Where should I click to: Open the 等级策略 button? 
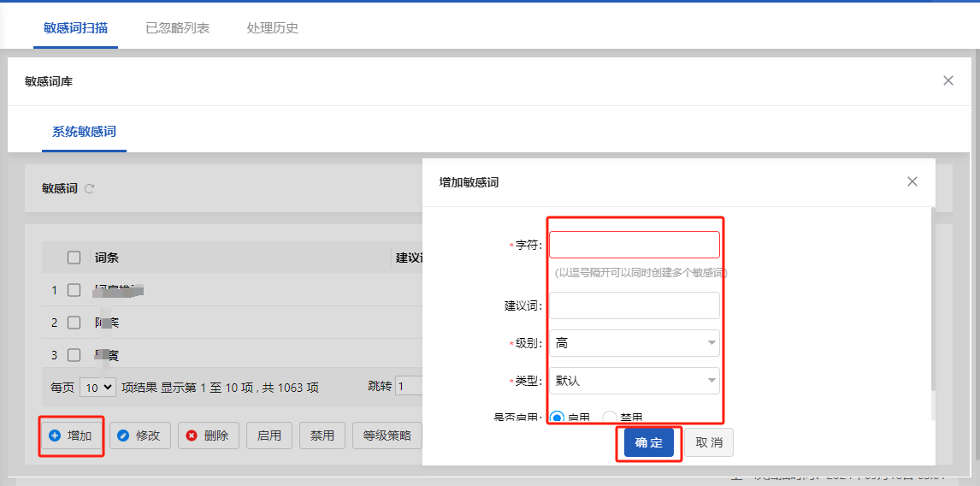pos(387,436)
